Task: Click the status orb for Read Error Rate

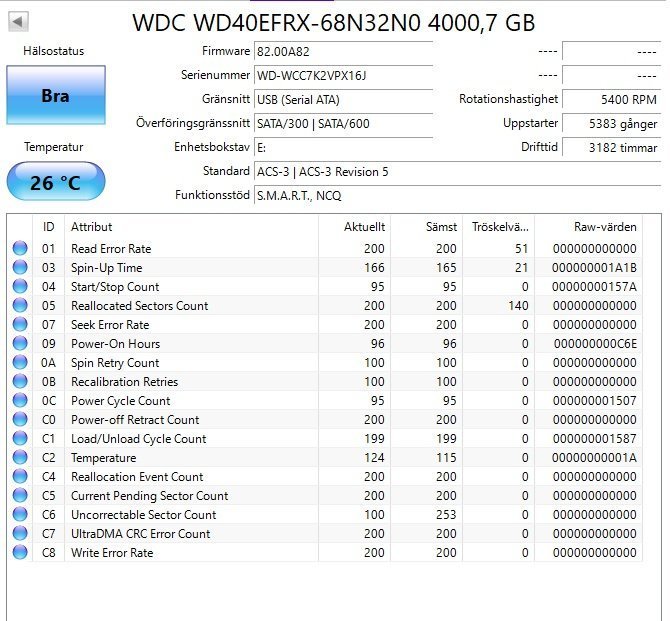Action: pos(20,248)
